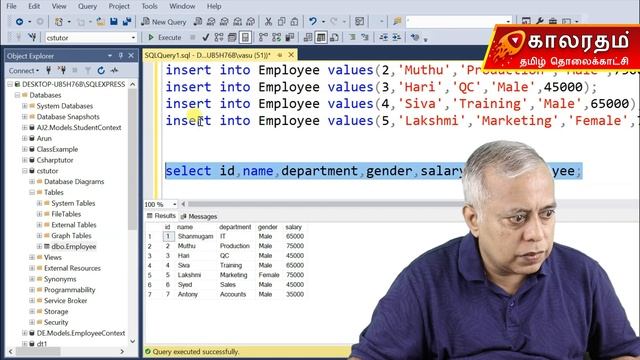
Task: Open the 100 % zoom dropdown
Action: [175, 204]
